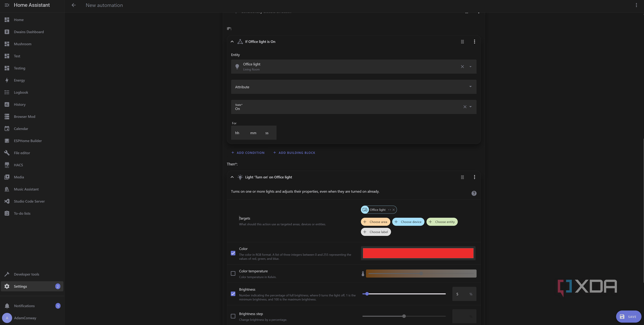Image resolution: width=644 pixels, height=325 pixels.
Task: Open automation overflow menu at top right
Action: (x=636, y=5)
